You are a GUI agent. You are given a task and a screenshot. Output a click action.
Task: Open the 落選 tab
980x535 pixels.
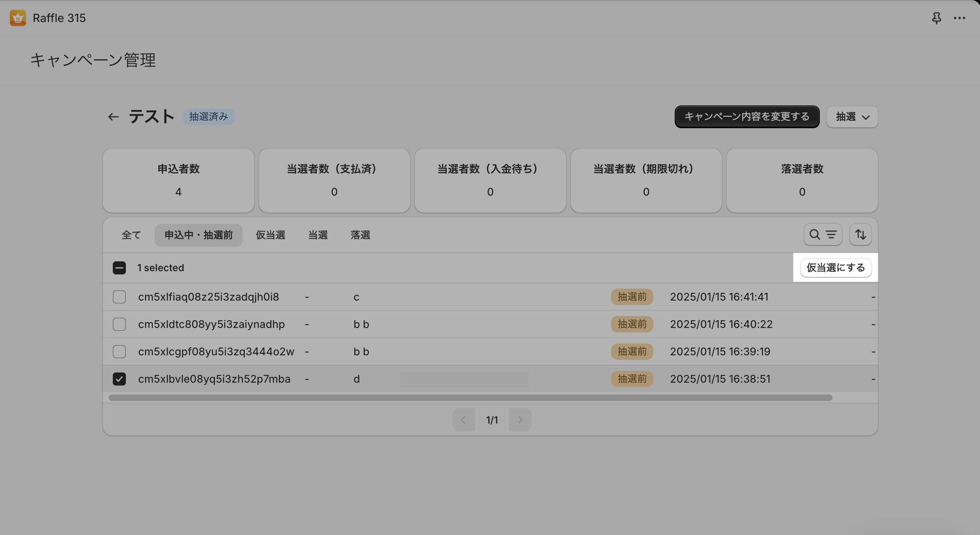coord(360,235)
